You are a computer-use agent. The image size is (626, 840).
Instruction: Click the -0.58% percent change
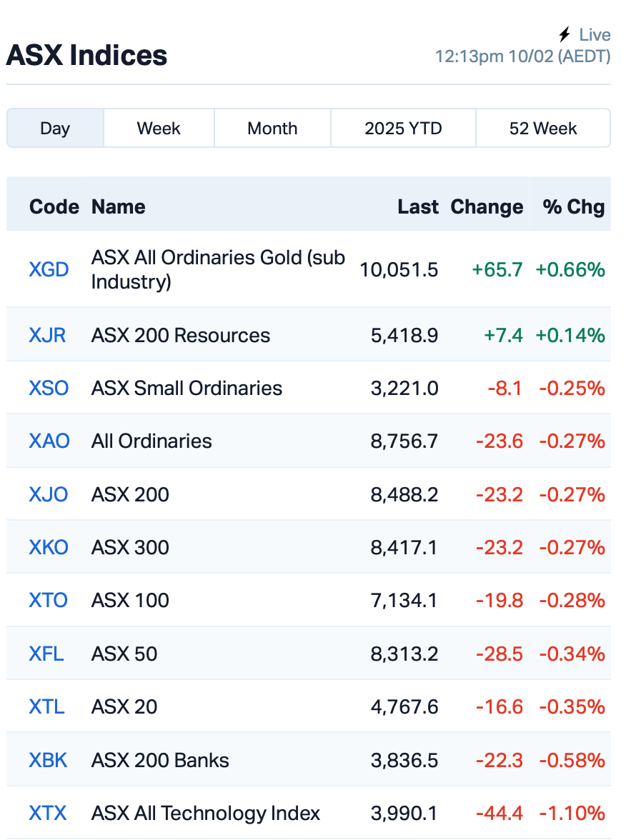pos(572,760)
